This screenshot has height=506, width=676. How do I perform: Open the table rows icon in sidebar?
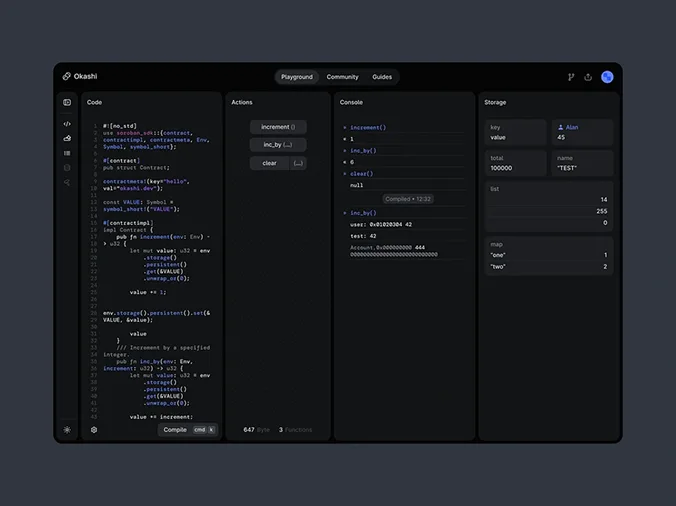coord(67,153)
